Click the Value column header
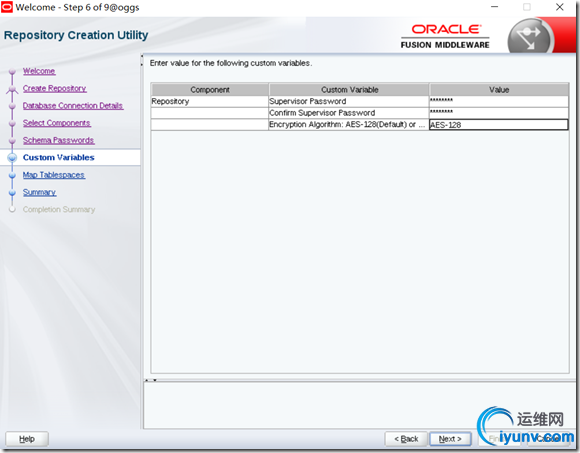The height and width of the screenshot is (453, 580). coord(499,90)
